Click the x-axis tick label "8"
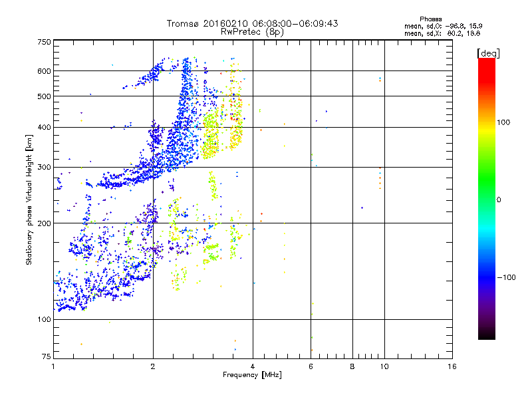This screenshot has height=399, width=532. click(352, 366)
